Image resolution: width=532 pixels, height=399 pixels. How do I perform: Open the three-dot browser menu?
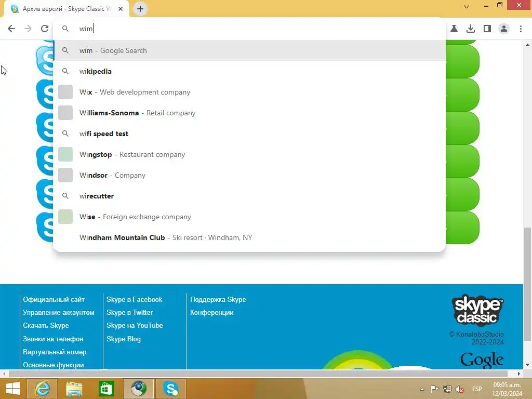[x=521, y=29]
